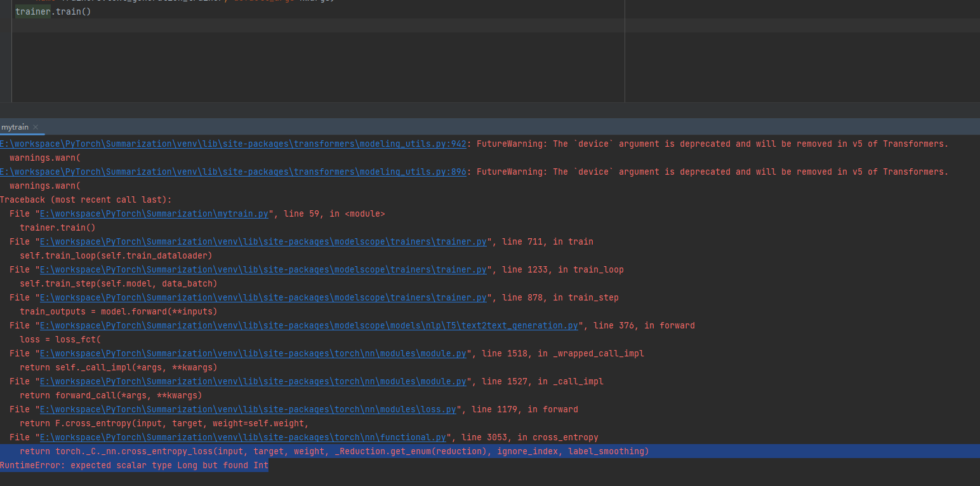Open trainer.py link for line 711
The height and width of the screenshot is (486, 980).
[263, 242]
